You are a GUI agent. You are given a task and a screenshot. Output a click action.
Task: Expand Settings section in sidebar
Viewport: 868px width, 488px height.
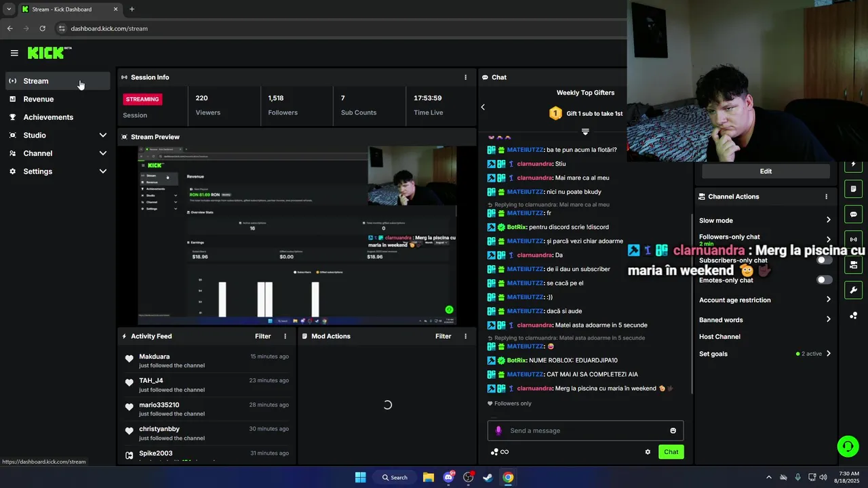coord(103,171)
